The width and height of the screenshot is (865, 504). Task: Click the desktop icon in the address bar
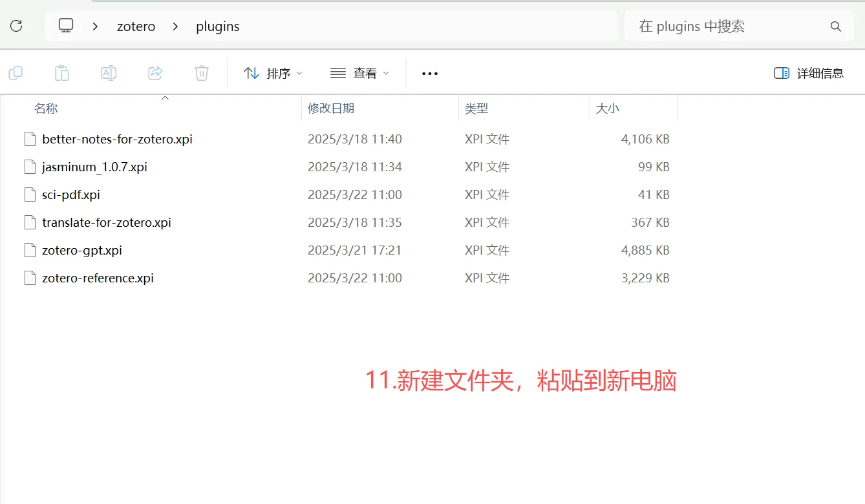tap(65, 26)
